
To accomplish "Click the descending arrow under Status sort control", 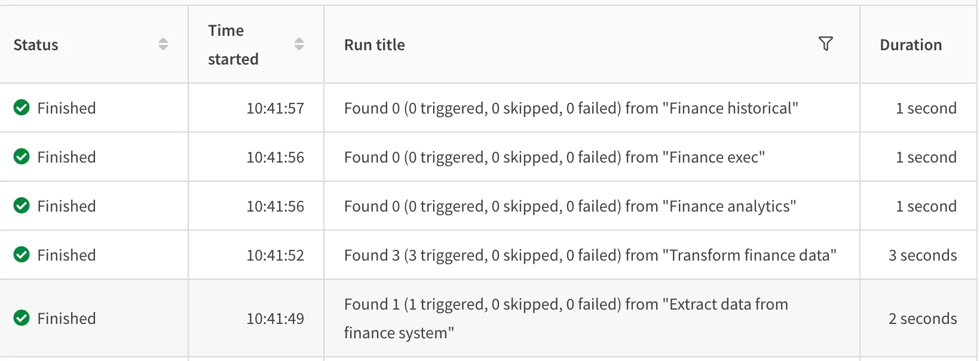I will point(163,48).
